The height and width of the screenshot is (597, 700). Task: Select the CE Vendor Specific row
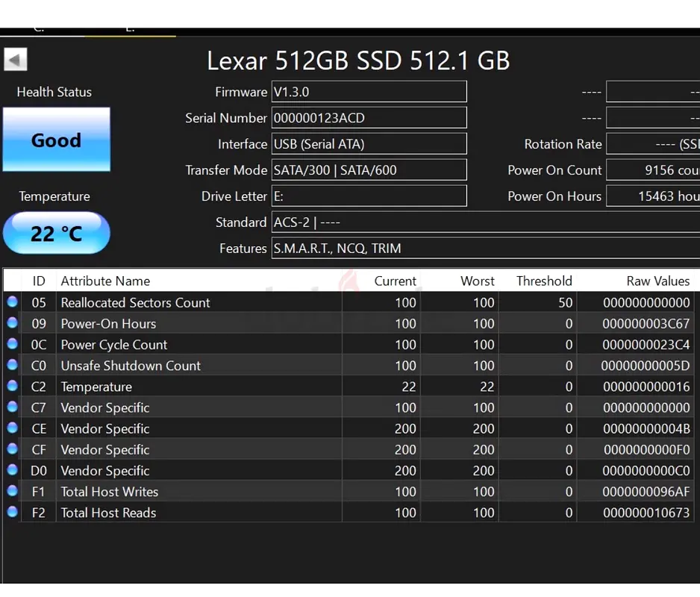click(x=349, y=428)
